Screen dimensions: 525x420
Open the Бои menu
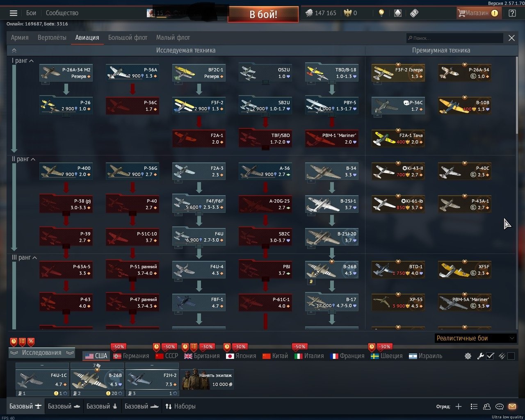[x=31, y=13]
